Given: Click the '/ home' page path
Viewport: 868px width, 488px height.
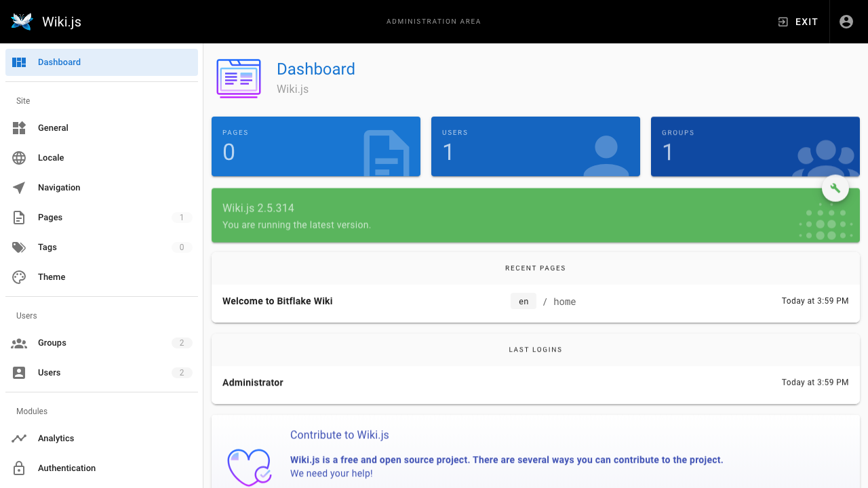Looking at the screenshot, I should click(x=559, y=302).
